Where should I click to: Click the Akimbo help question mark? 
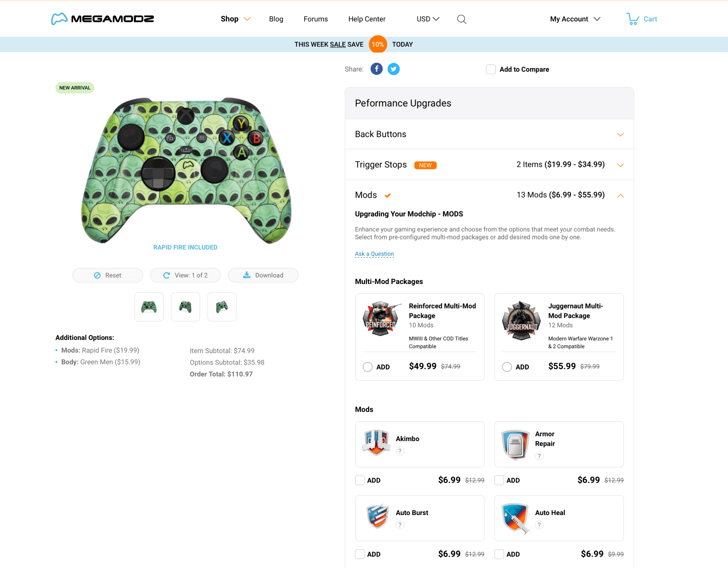coord(400,451)
